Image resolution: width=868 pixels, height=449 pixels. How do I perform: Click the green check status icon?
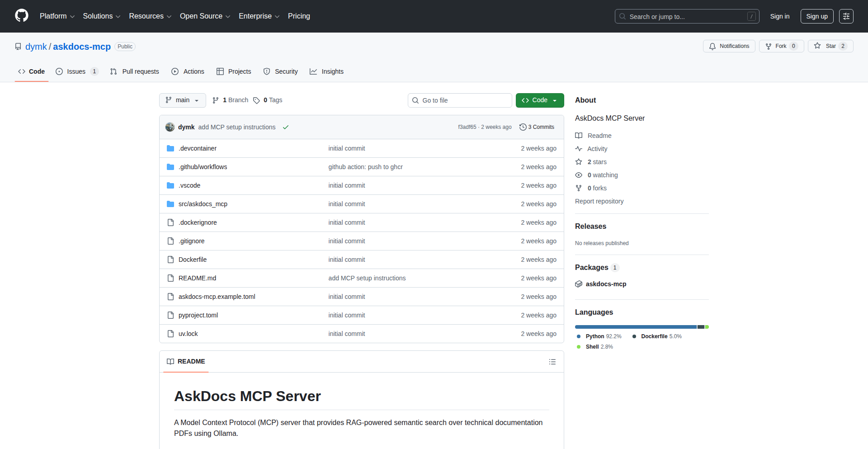[286, 128]
